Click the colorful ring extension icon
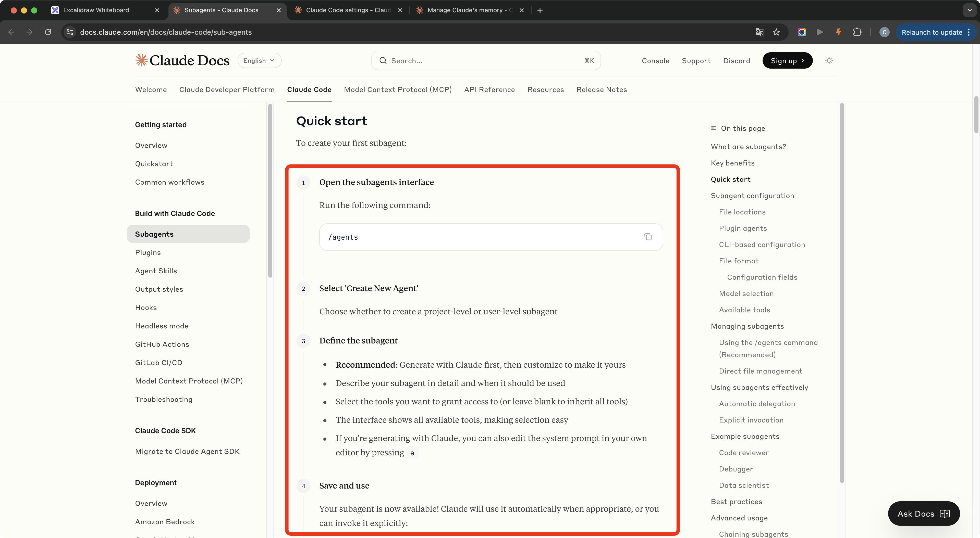The width and height of the screenshot is (980, 538). pos(802,32)
